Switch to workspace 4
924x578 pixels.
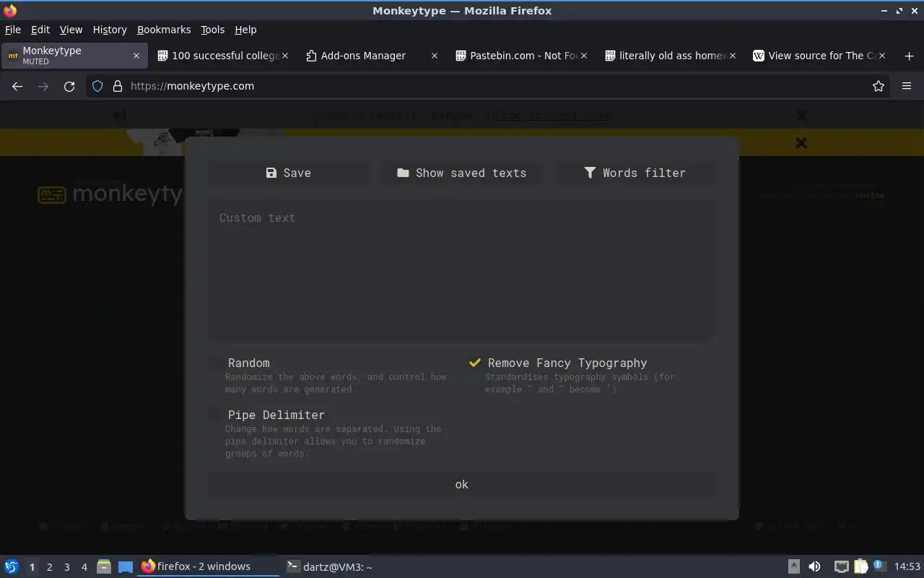coord(84,567)
